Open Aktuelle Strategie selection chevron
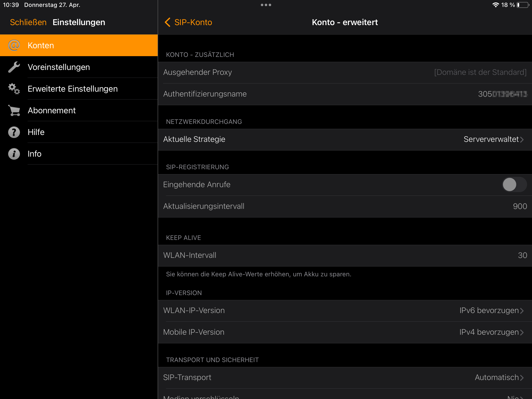The image size is (532, 399). [522, 139]
